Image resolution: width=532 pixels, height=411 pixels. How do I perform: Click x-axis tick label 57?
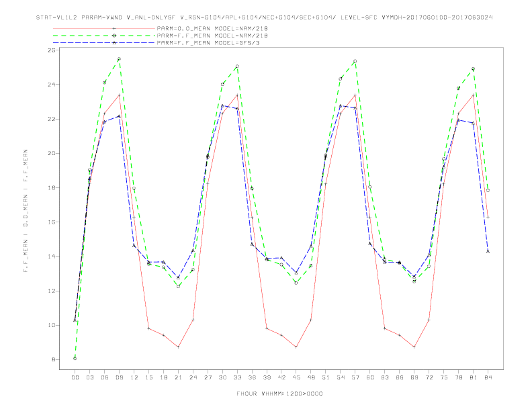(x=355, y=377)
